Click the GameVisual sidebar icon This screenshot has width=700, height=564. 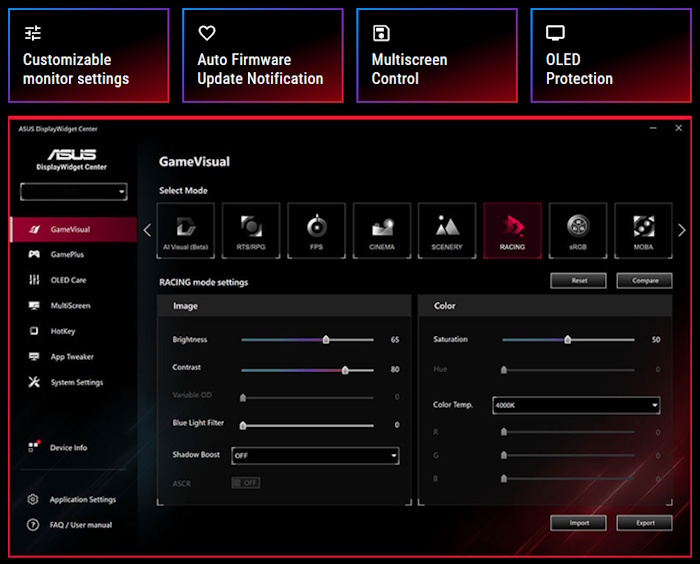pyautogui.click(x=34, y=230)
